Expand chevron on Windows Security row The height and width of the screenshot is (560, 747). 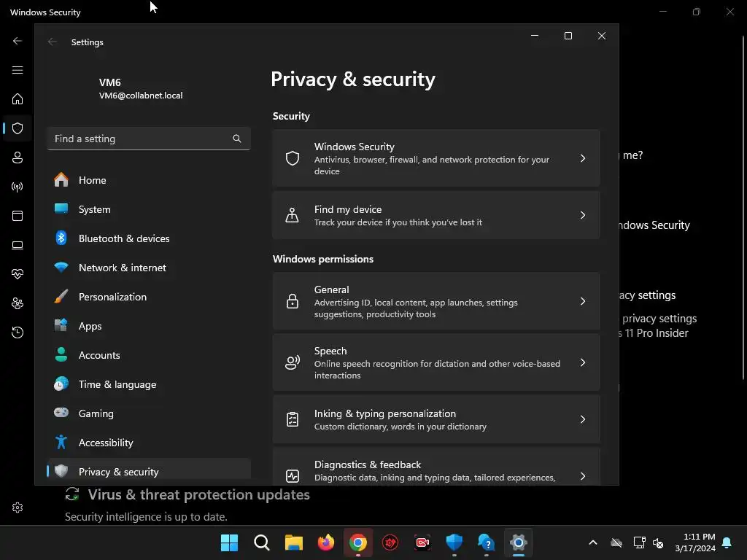(583, 158)
